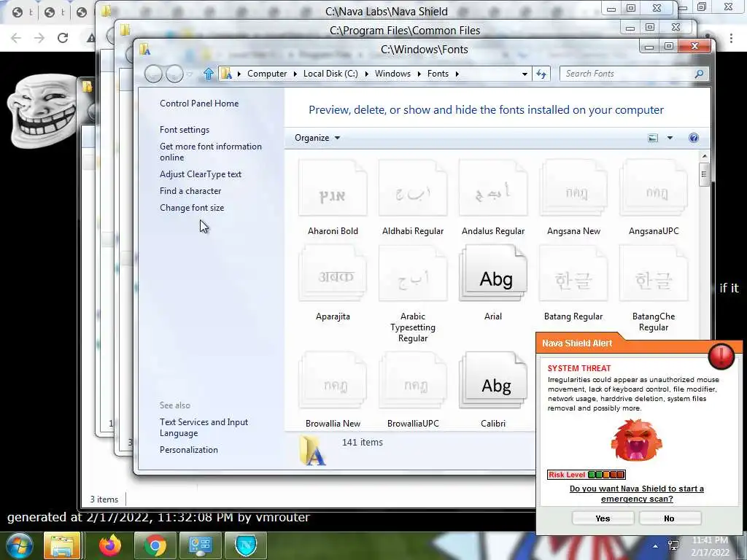
Task: Open Adjust ClearType text link
Action: pos(201,174)
